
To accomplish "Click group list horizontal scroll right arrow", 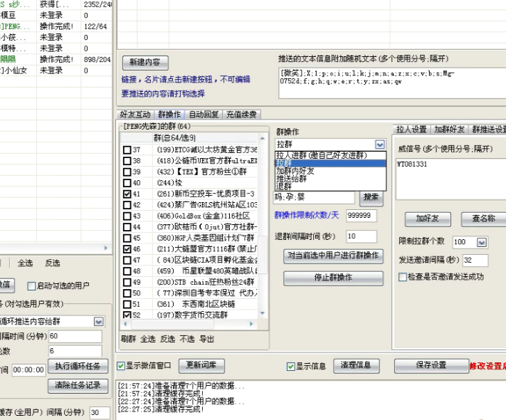I will (x=251, y=324).
